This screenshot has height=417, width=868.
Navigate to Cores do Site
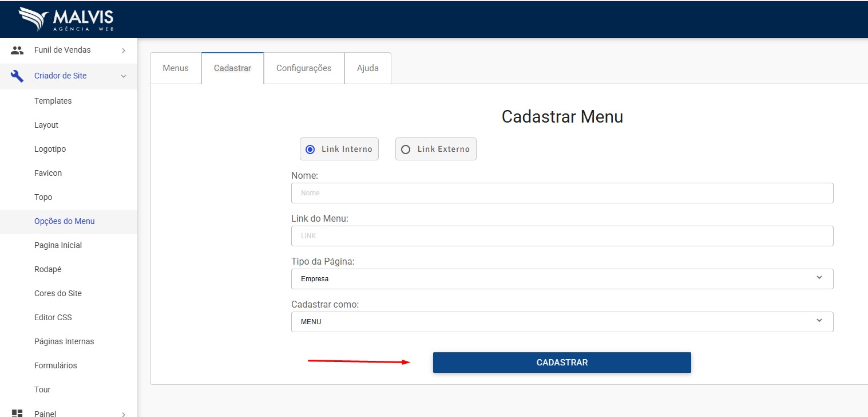[58, 293]
